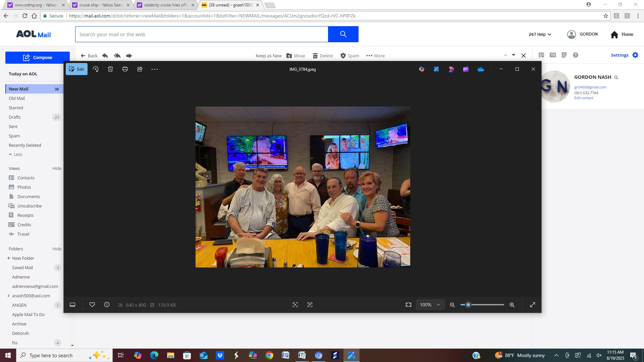Zoom in with the magnifier plus icon
Screen dimensions: 644x362
point(512,305)
